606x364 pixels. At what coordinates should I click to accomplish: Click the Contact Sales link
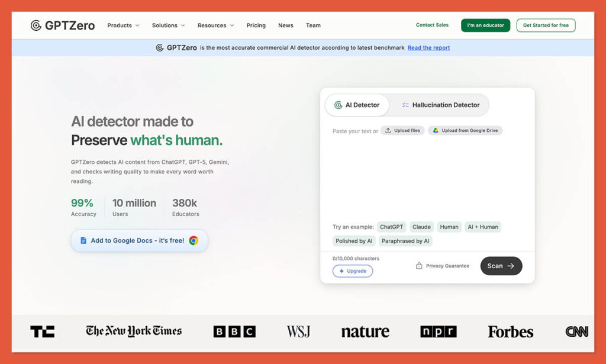pyautogui.click(x=432, y=25)
